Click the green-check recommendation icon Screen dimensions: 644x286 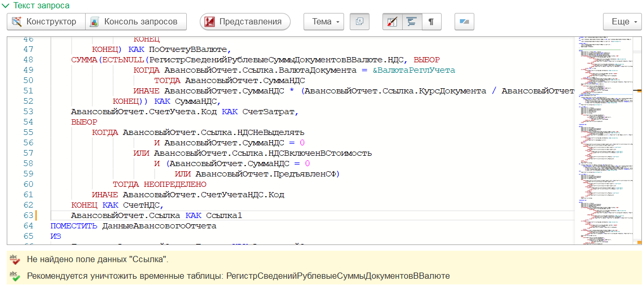[x=15, y=276]
